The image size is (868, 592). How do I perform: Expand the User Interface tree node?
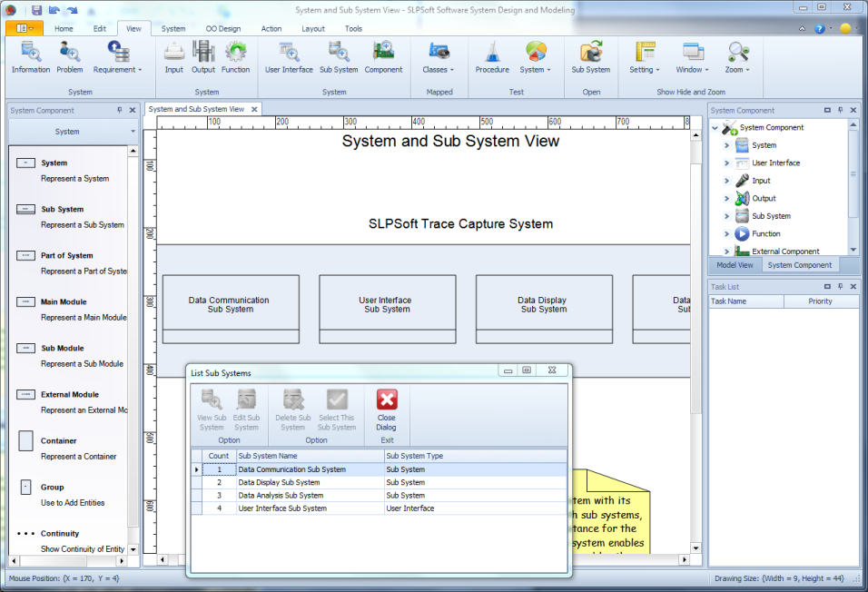(727, 163)
